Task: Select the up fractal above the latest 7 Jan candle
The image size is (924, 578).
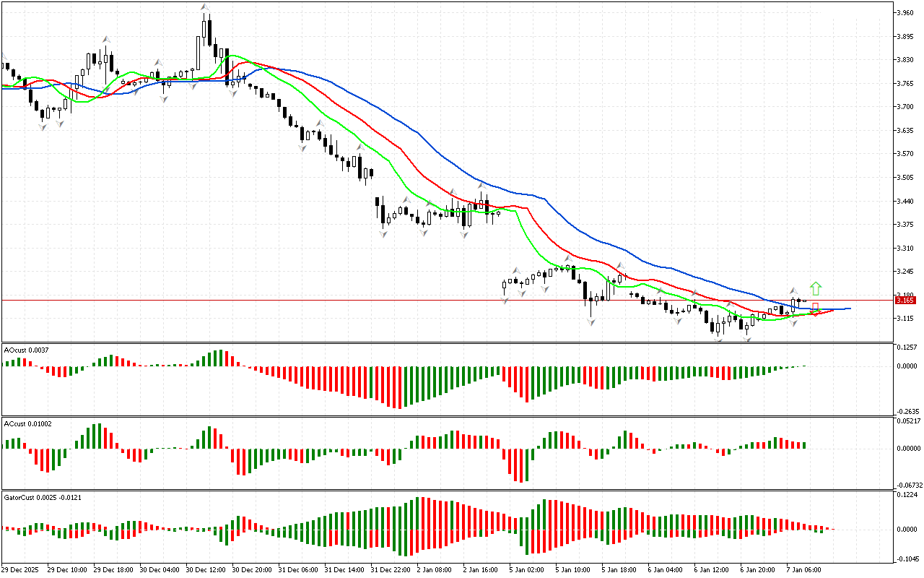Action: 793,290
